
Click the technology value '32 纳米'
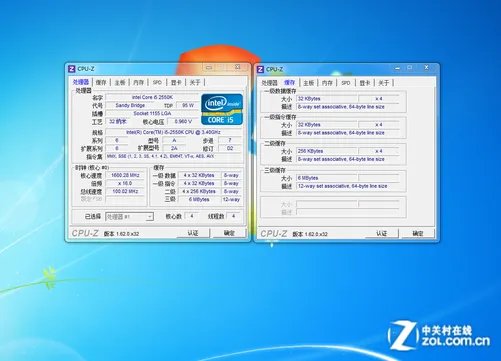[x=118, y=121]
